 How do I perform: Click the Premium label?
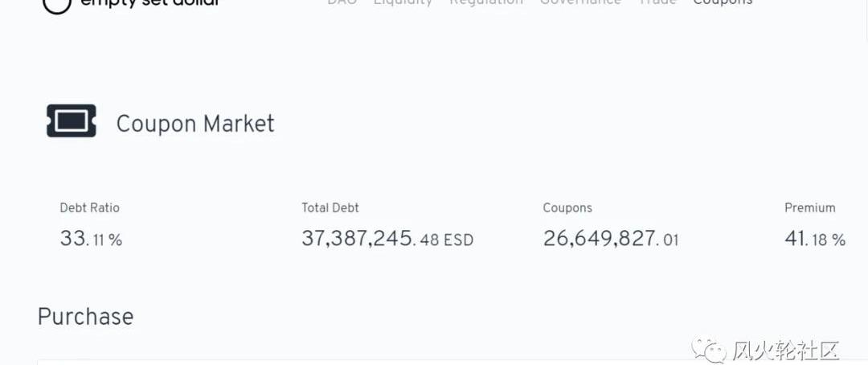click(809, 207)
